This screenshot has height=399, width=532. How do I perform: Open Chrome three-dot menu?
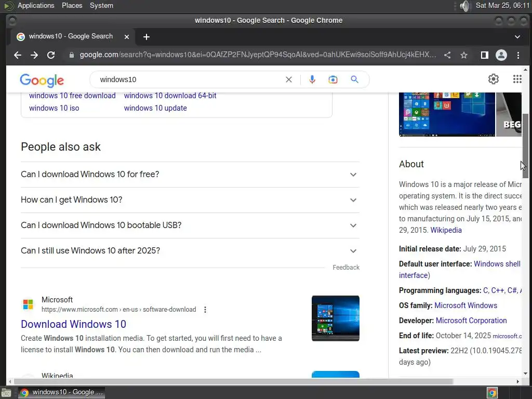(518, 55)
